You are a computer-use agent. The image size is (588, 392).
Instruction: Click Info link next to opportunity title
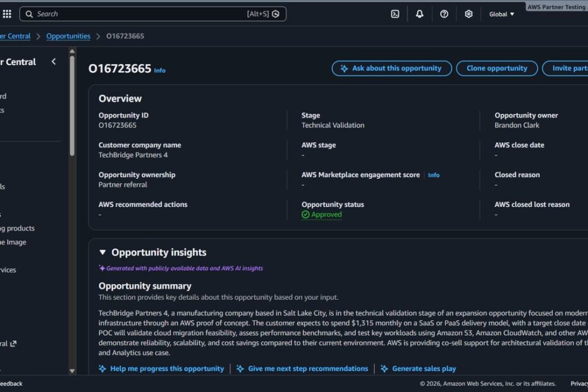(x=160, y=71)
